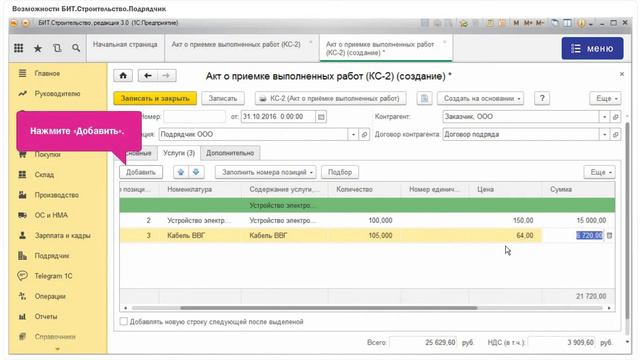This screenshot has height=360, width=640.
Task: Open the top Еще menu in the form toolbar
Action: tap(605, 98)
